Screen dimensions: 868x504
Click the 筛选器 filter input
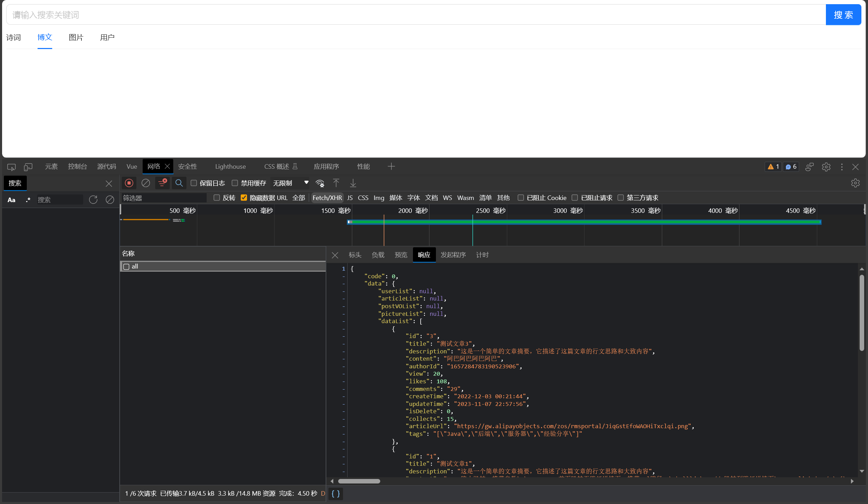point(164,198)
